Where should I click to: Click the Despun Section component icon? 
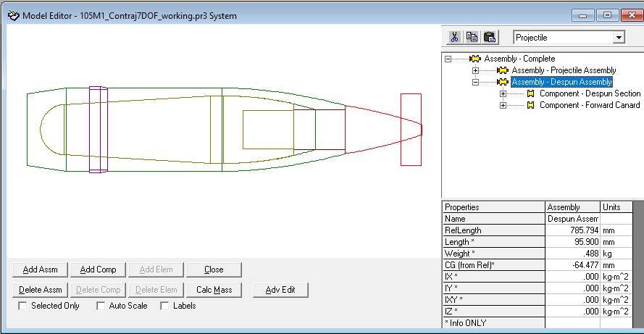point(530,93)
